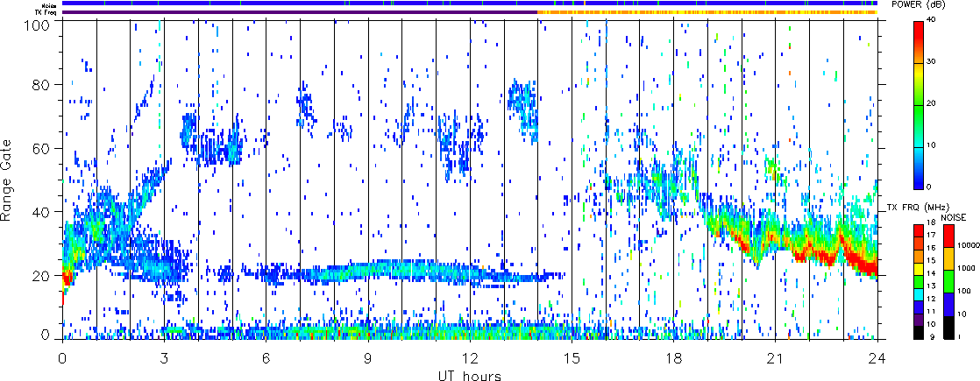980x381 pixels.
Task: Click the "12" UT hours axis tick label
Action: 470,357
